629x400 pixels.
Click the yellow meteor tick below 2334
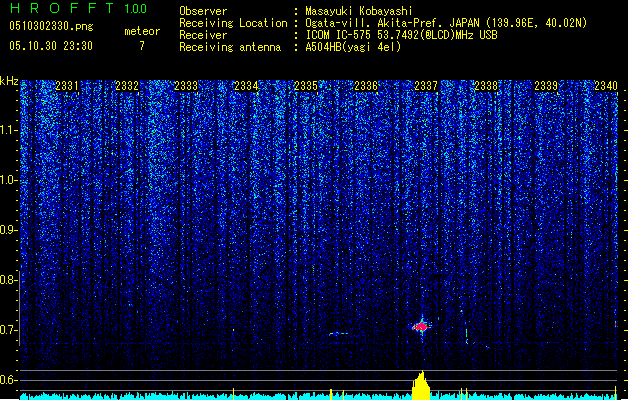(x=233, y=394)
